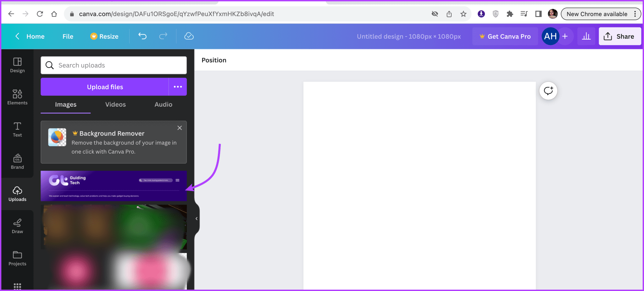The image size is (644, 291).
Task: Click the Redo arrow
Action: point(163,36)
